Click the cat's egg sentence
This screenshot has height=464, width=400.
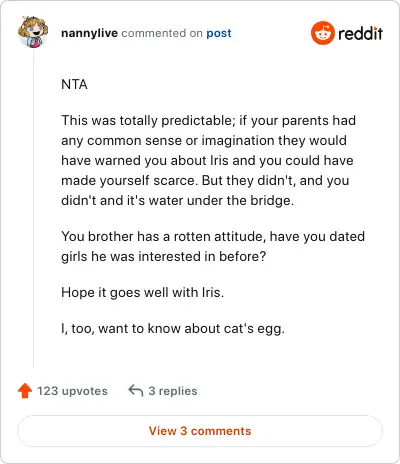pos(173,329)
